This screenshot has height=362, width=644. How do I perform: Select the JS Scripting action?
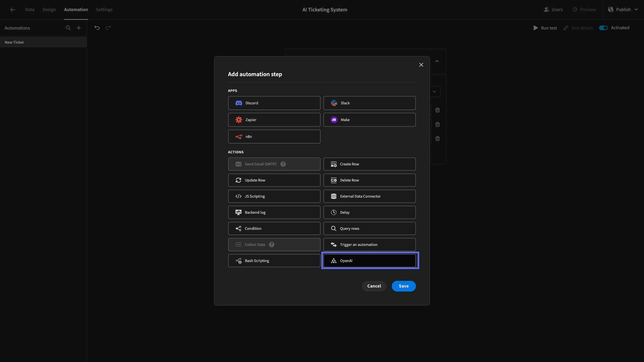click(x=274, y=196)
